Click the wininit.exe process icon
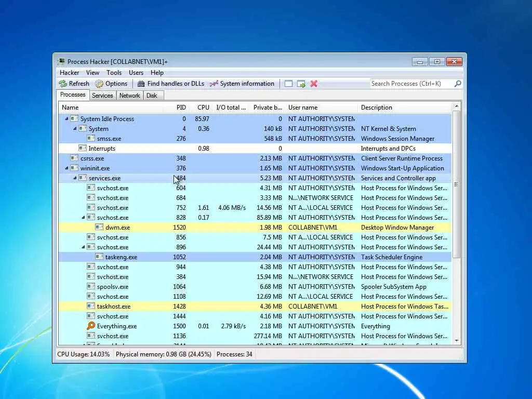 tap(74, 168)
